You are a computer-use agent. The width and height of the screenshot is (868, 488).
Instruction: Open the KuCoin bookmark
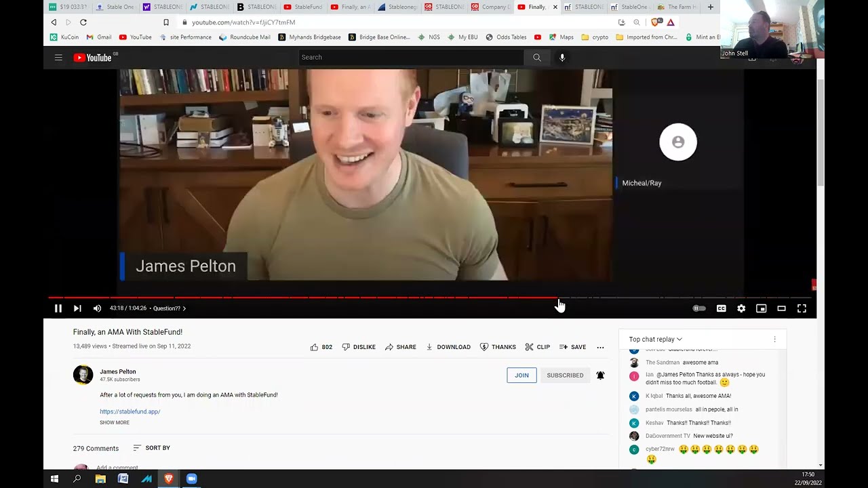(64, 37)
